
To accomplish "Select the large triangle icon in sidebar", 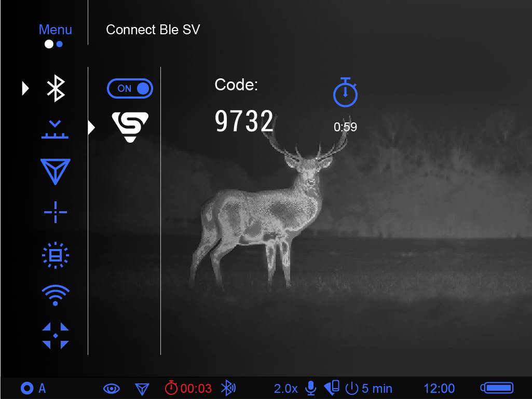I will click(55, 171).
